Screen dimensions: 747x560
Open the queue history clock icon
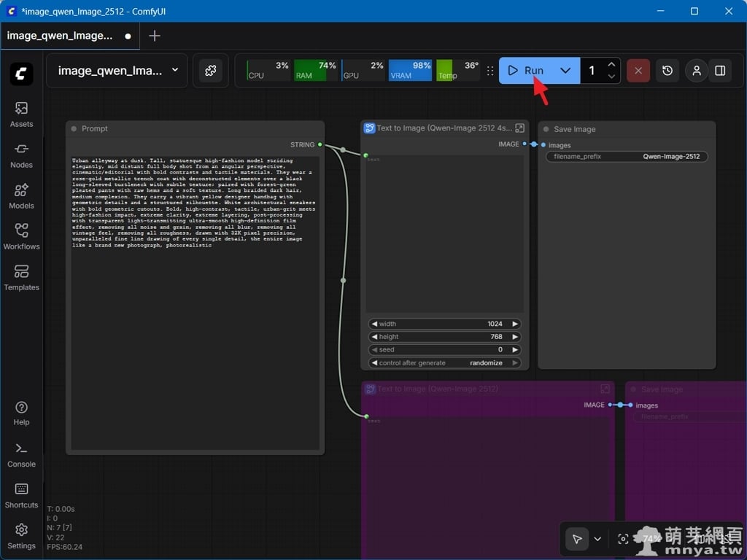pos(667,71)
